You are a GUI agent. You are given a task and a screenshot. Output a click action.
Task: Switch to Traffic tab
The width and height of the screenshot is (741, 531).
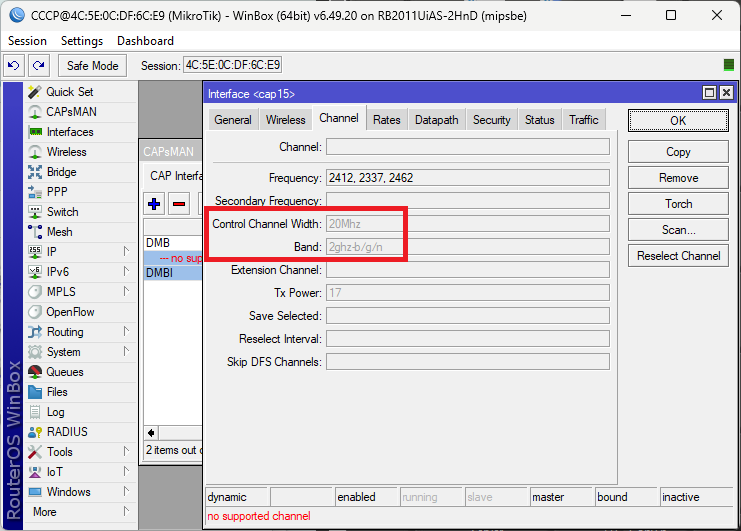[584, 120]
